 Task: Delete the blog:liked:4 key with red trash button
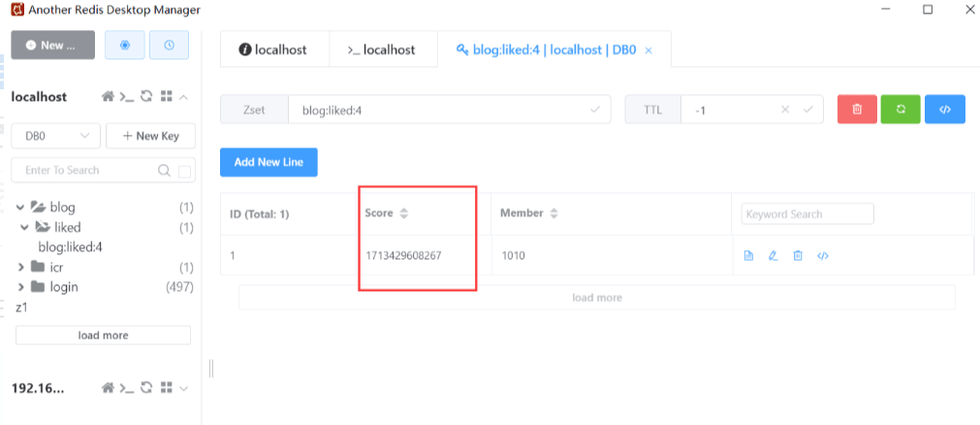coord(857,110)
